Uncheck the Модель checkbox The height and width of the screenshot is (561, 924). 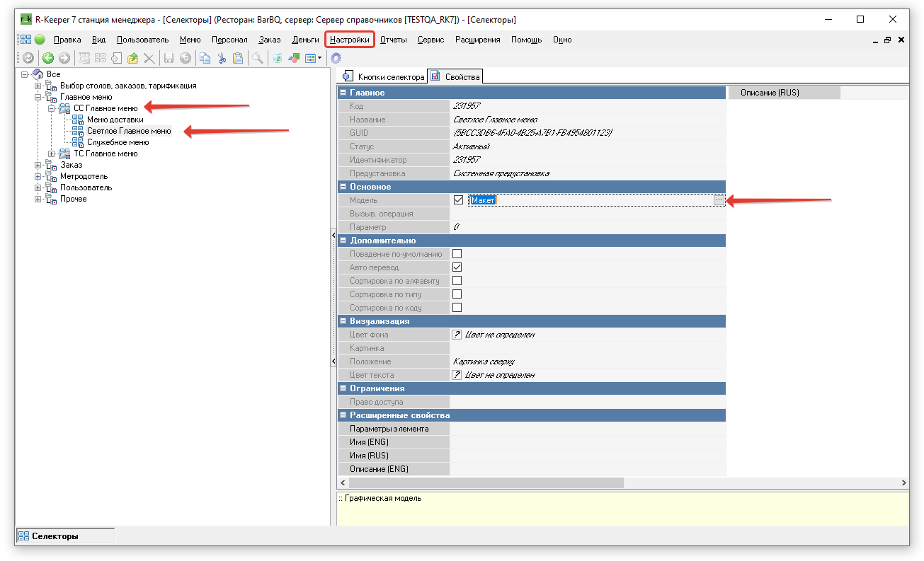click(x=458, y=200)
